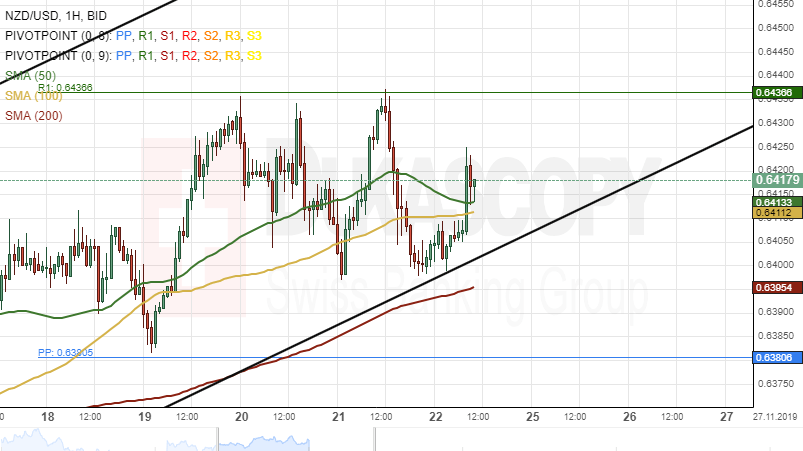
Task: Click date 20 on the time axis
Action: click(241, 416)
